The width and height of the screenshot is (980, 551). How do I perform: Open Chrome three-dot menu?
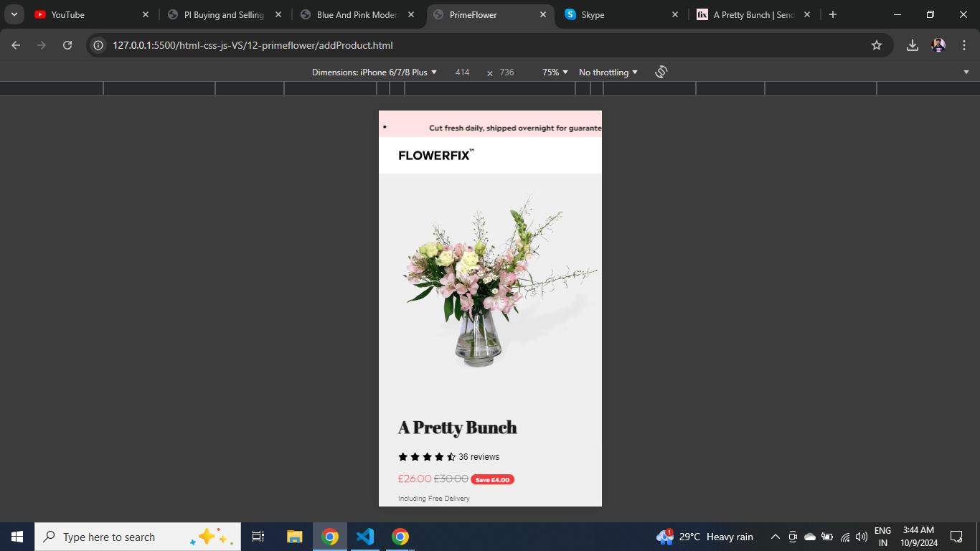(964, 45)
